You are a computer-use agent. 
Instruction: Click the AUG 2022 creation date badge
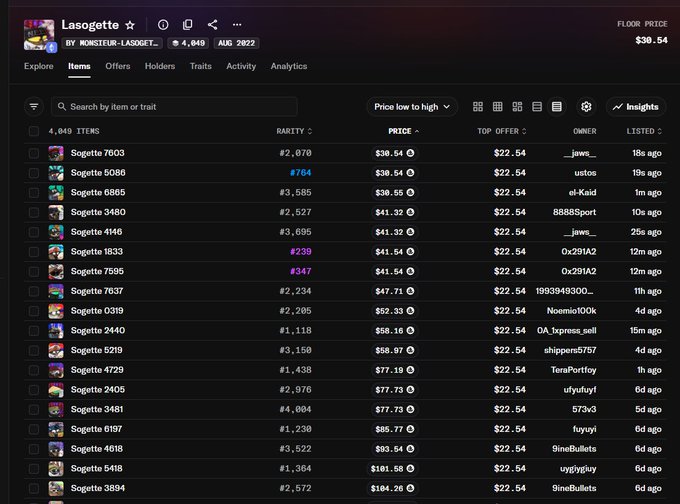236,43
